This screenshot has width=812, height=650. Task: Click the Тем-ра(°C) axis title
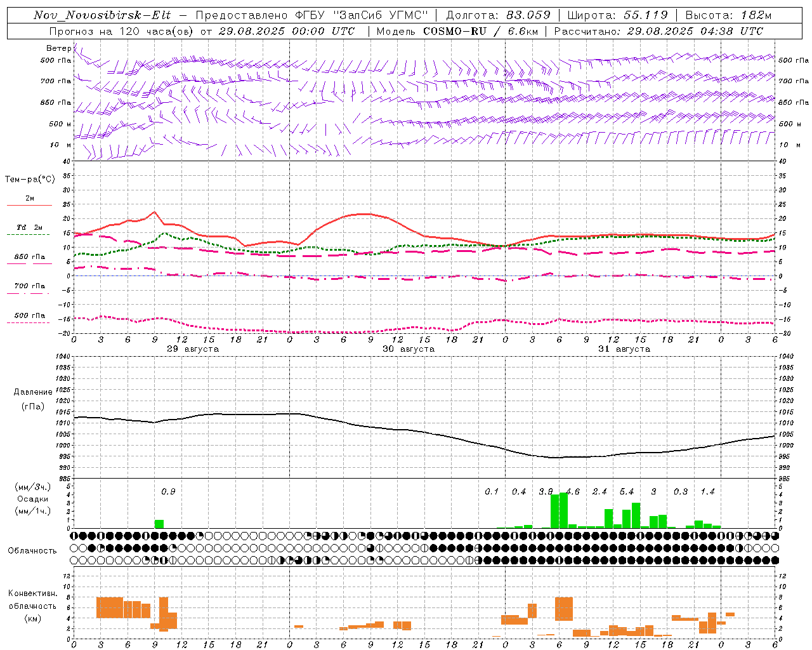(x=30, y=180)
